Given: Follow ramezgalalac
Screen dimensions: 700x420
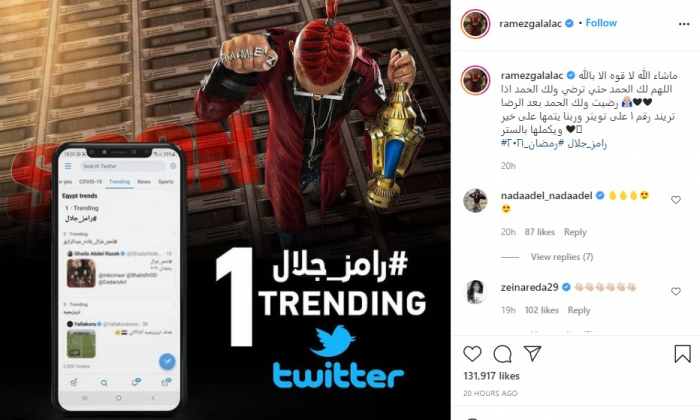Looking at the screenshot, I should [601, 23].
